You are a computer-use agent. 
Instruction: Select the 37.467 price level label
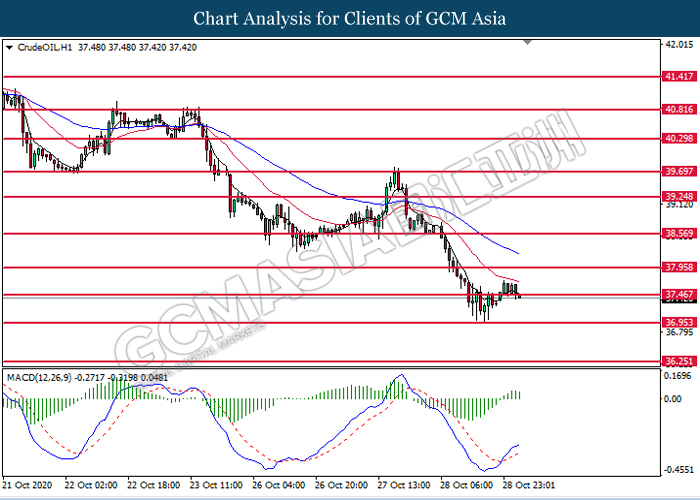click(x=679, y=294)
